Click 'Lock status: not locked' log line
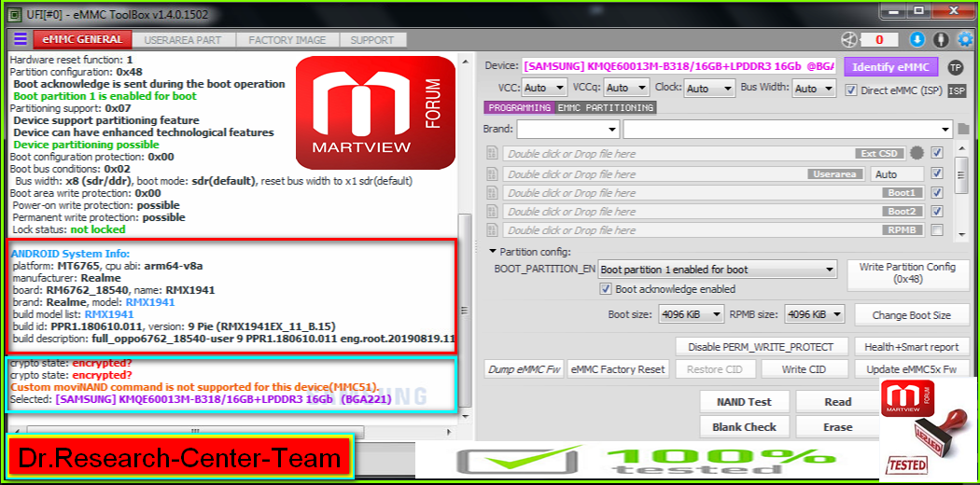This screenshot has height=485, width=980. coord(69,229)
